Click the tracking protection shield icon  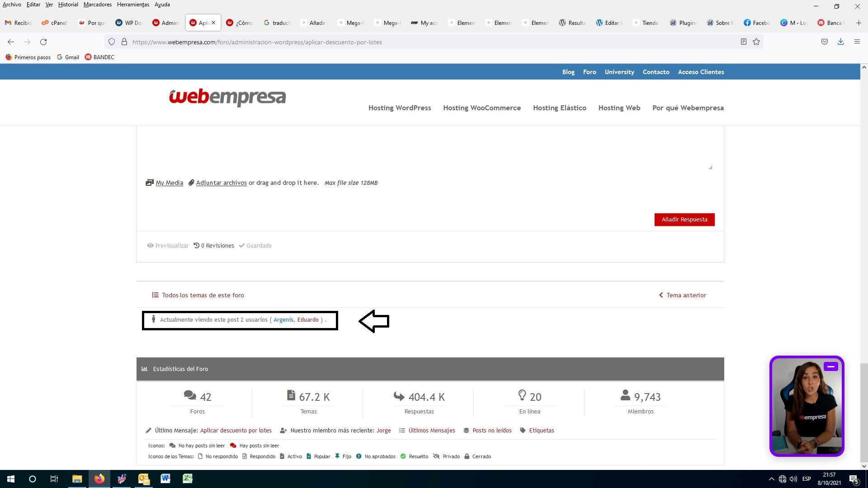(112, 42)
